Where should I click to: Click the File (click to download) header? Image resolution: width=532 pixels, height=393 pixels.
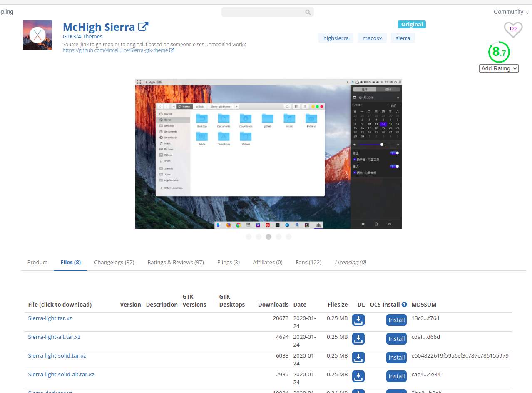click(60, 305)
